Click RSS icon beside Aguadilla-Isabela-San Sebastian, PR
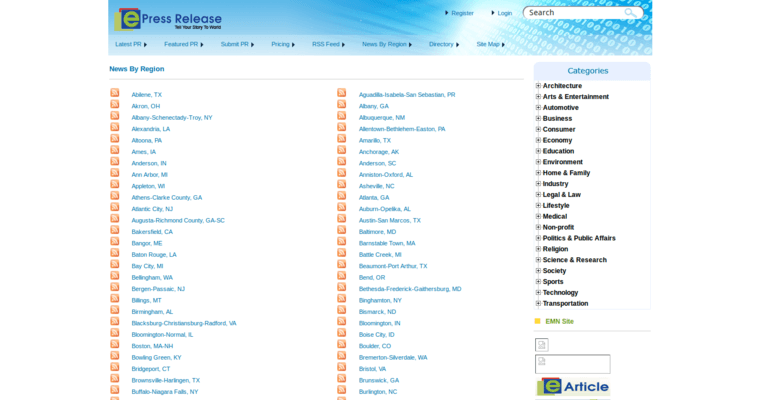This screenshot has width=760, height=400. click(x=342, y=93)
